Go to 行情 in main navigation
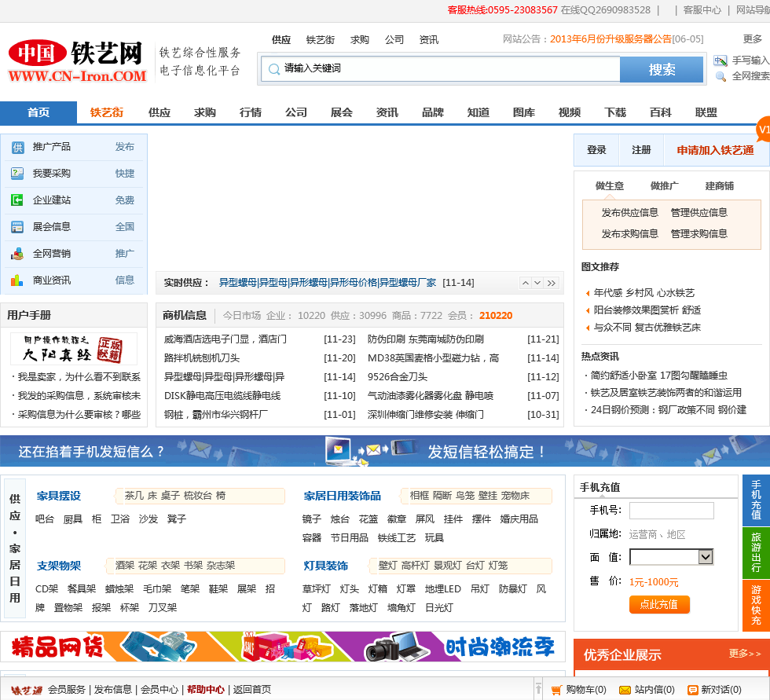This screenshot has width=770, height=700. tap(251, 112)
